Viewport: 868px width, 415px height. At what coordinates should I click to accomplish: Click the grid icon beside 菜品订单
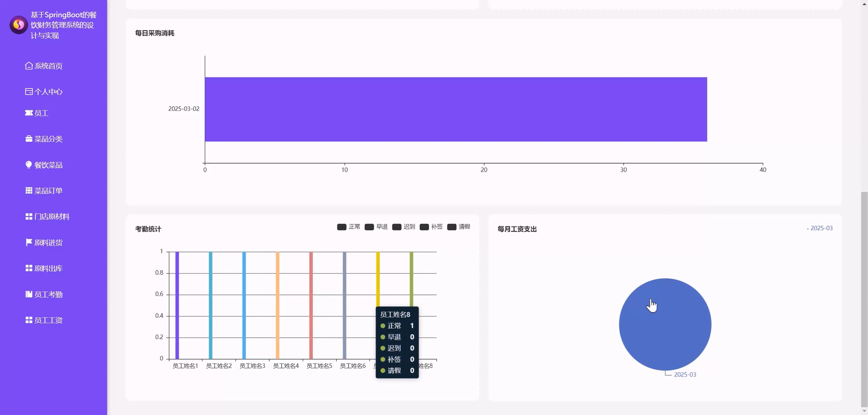pos(29,191)
